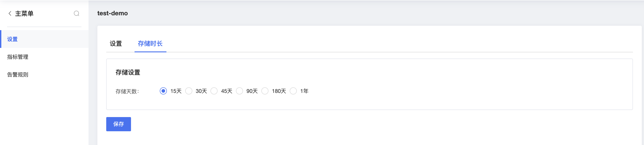
Task: Select 设置 in the left sidebar
Action: pyautogui.click(x=44, y=39)
